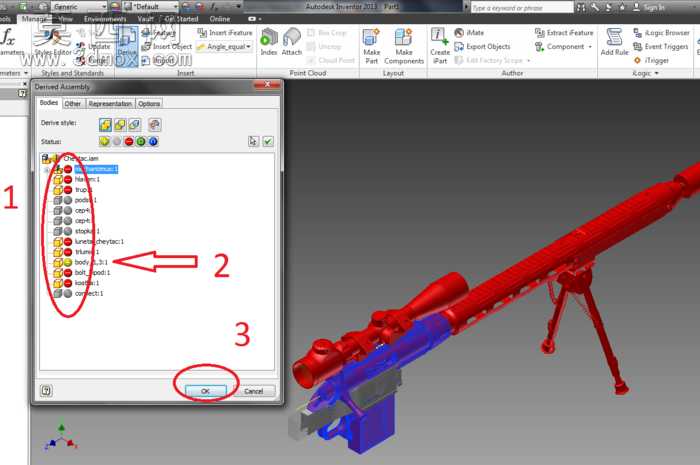Image resolution: width=700 pixels, height=465 pixels.
Task: Click Insert Object in Insert panel
Action: (x=167, y=46)
